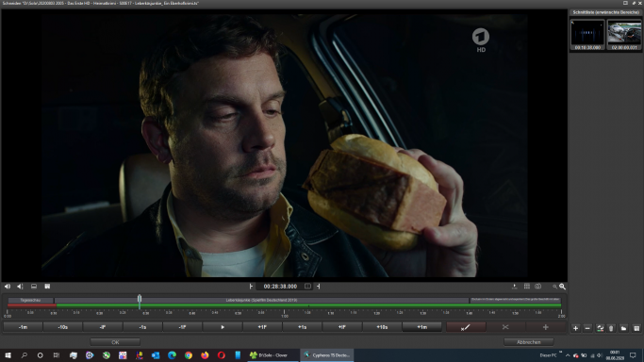644x362 pixels.
Task: Click the timeline playhead marker
Action: point(140,301)
